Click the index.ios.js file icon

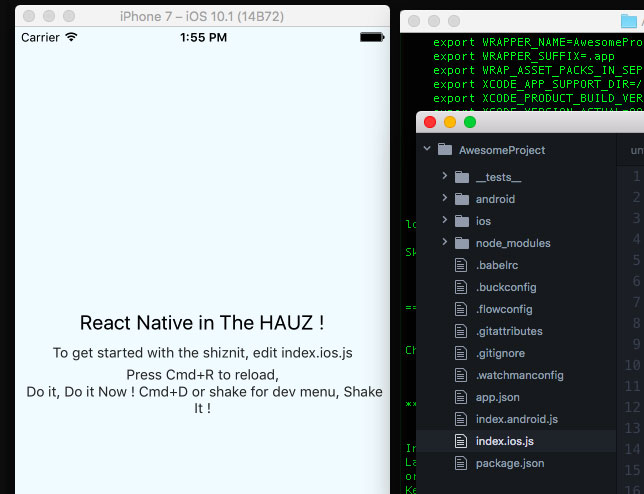(461, 441)
